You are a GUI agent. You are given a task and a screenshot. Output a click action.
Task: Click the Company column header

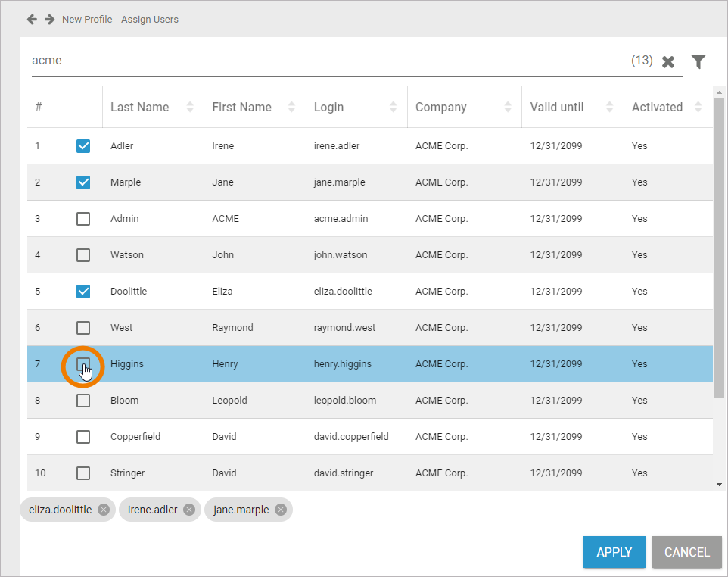[441, 108]
